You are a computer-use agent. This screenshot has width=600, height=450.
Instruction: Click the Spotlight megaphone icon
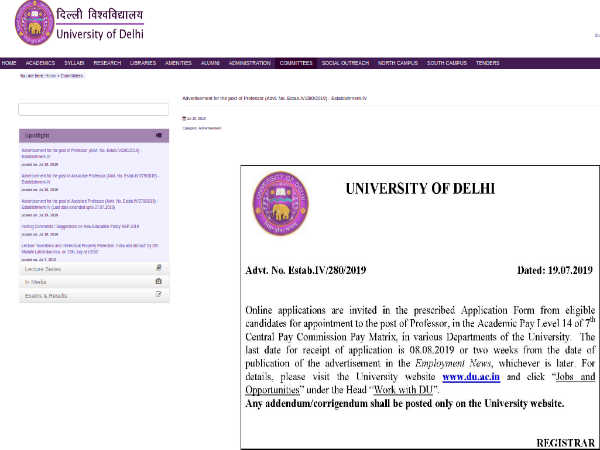(158, 135)
